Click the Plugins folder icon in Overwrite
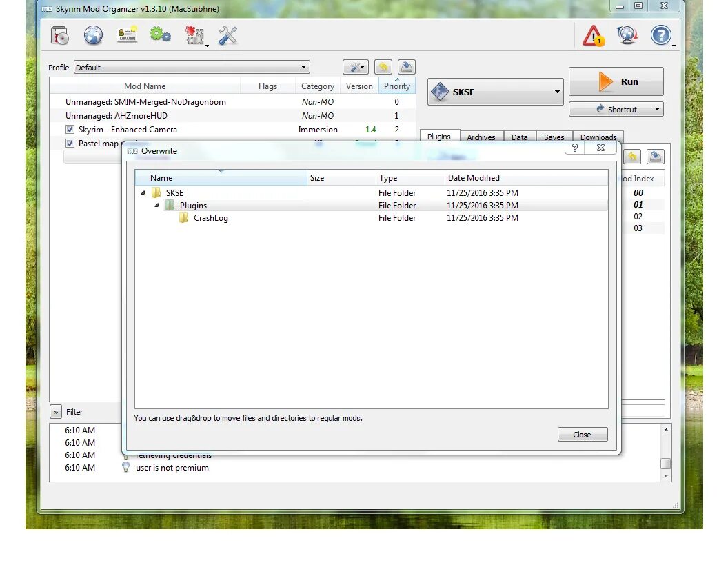Screen dimensions: 728x563 (x=170, y=205)
